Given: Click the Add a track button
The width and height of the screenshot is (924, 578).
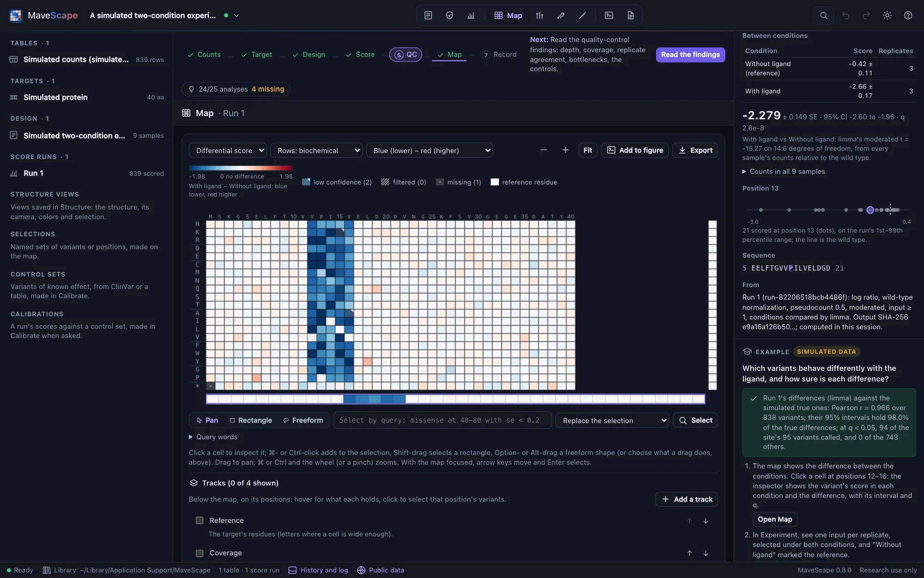Looking at the screenshot, I should point(687,499).
